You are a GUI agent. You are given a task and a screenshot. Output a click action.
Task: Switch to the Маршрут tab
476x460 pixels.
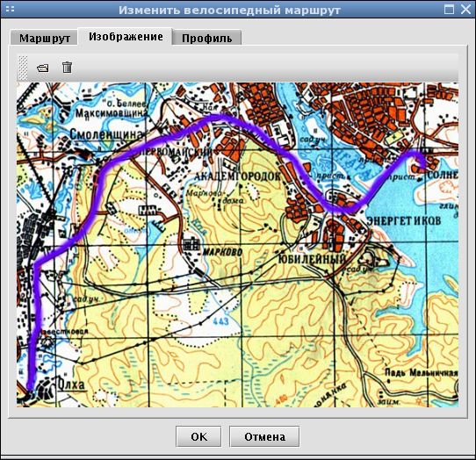[44, 39]
